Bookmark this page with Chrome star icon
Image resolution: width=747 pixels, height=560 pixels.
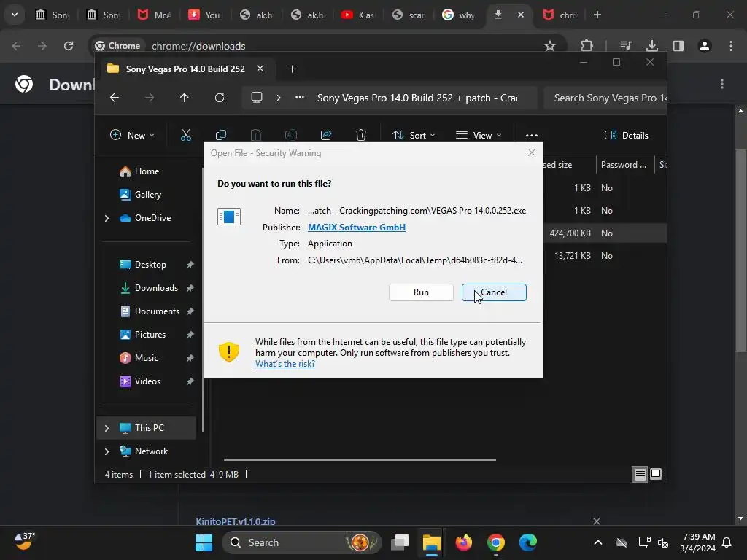click(x=550, y=46)
